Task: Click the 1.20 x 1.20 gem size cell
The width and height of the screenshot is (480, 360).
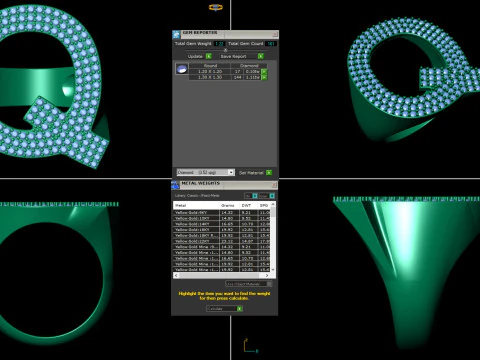Action: pyautogui.click(x=210, y=71)
